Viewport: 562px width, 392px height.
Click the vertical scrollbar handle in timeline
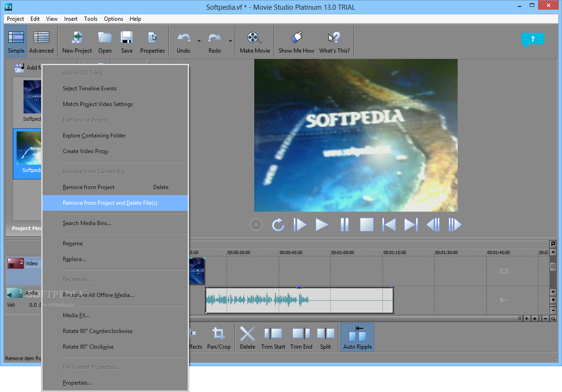click(x=553, y=267)
